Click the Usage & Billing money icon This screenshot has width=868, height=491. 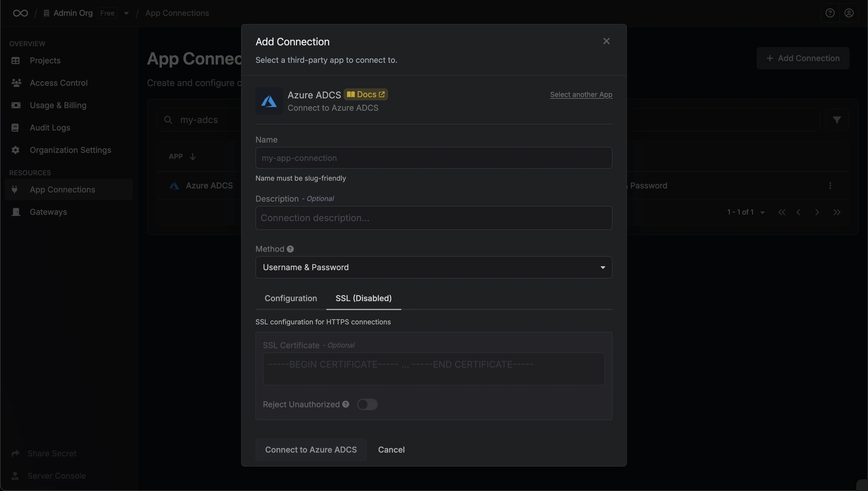(x=16, y=105)
